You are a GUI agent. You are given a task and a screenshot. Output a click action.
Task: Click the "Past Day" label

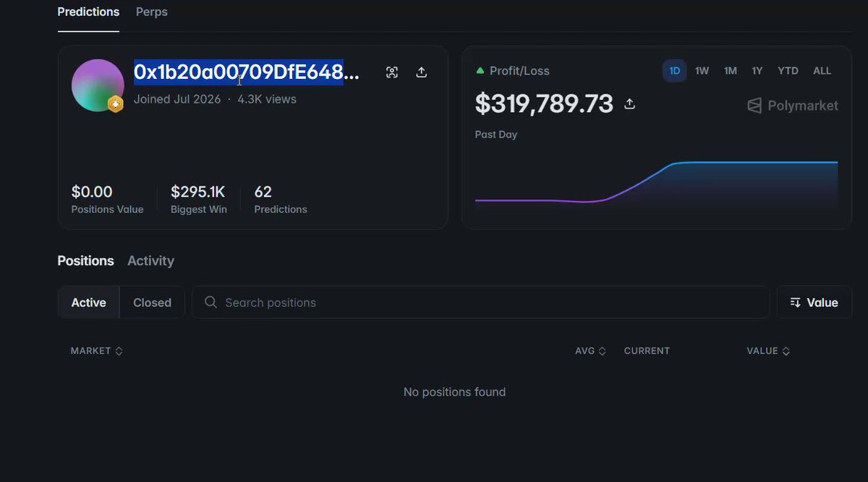point(496,135)
